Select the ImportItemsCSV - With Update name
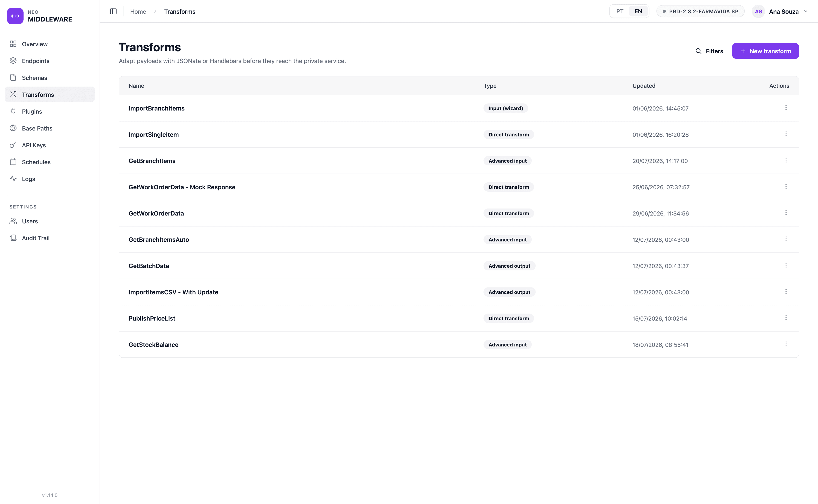The image size is (818, 504). coord(173,292)
